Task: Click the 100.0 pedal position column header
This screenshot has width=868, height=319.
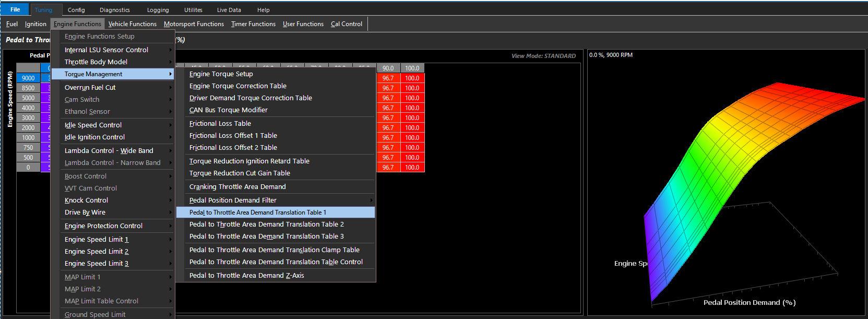Action: (x=412, y=68)
